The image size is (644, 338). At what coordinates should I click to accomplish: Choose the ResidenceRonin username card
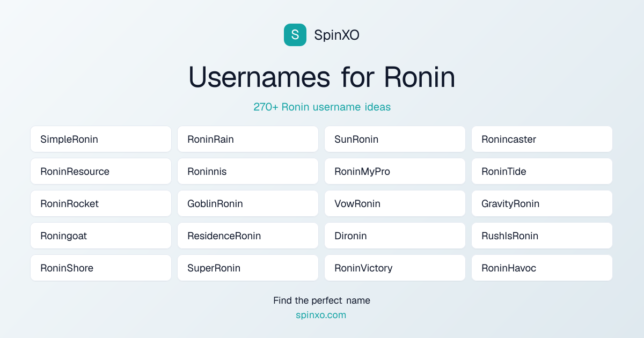(x=248, y=236)
